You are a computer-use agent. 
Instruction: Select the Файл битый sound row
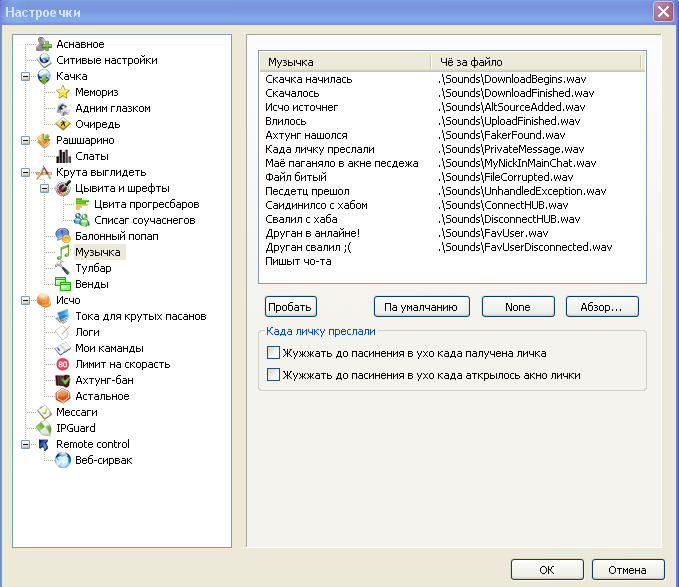(294, 176)
